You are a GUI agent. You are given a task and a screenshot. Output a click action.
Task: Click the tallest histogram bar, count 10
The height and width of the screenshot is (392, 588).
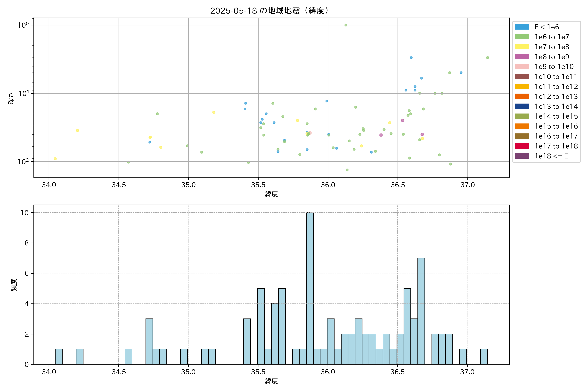coord(310,288)
